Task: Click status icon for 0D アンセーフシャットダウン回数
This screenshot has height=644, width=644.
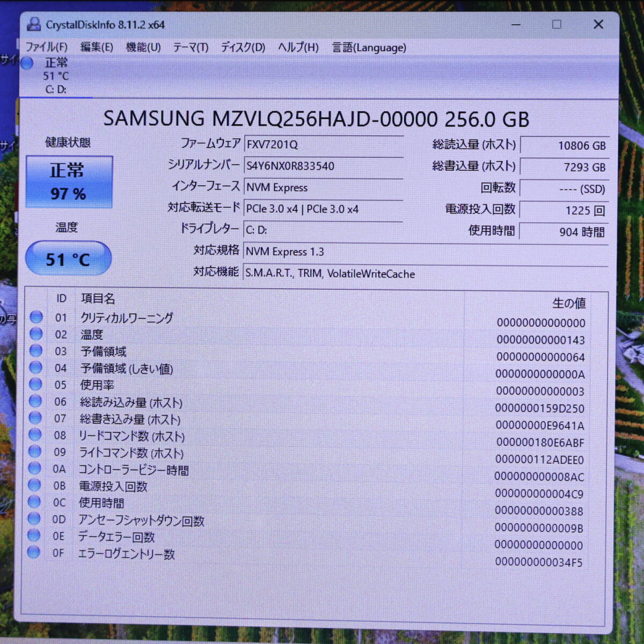Action: [x=34, y=518]
